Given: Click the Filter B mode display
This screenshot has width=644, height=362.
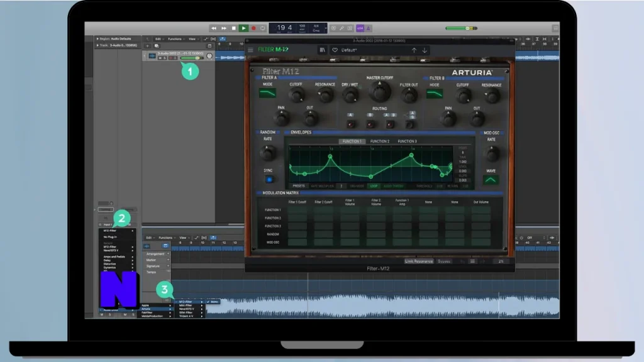Looking at the screenshot, I should tap(434, 94).
